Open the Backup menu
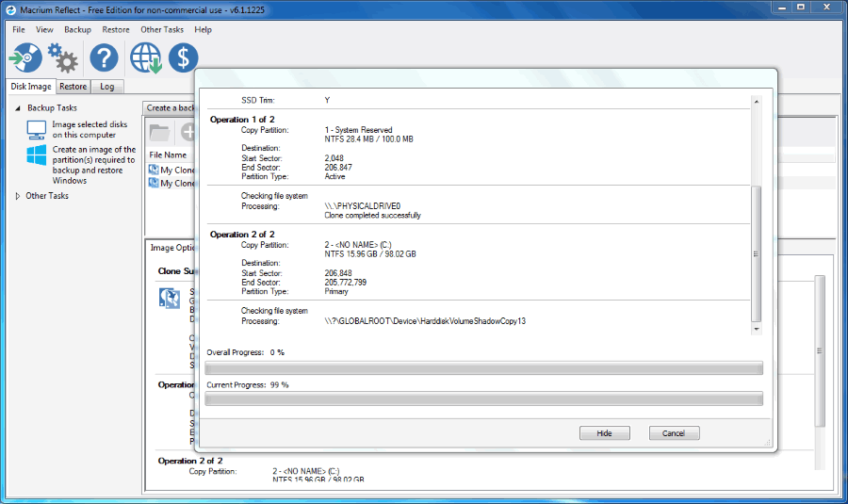The height and width of the screenshot is (504, 848). tap(77, 30)
